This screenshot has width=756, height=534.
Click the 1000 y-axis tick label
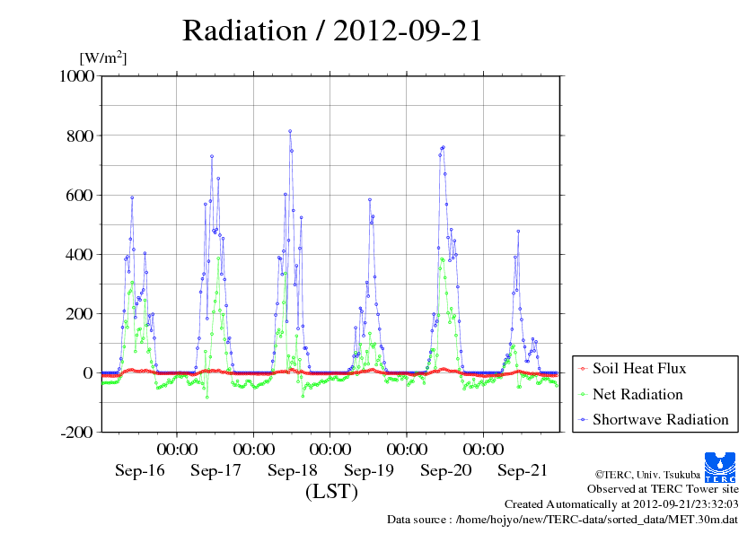tap(76, 75)
